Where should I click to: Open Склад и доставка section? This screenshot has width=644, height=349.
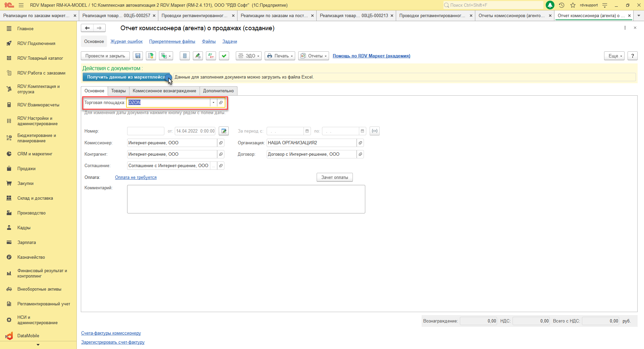click(35, 198)
